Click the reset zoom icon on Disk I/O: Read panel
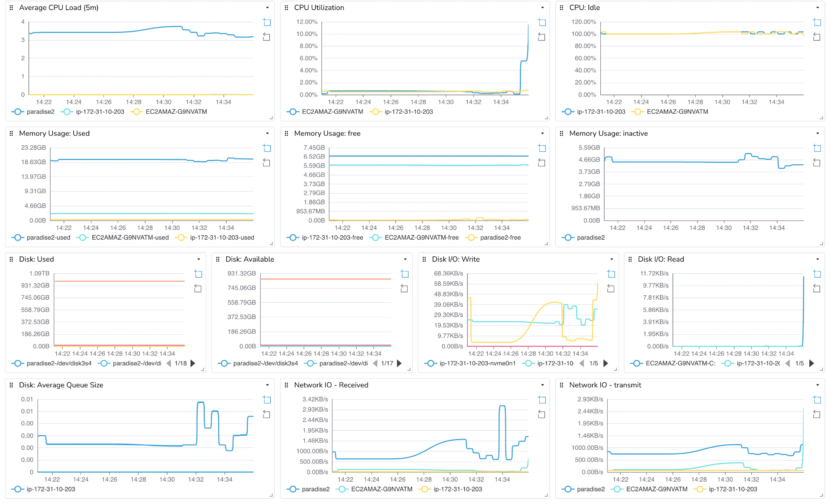831x504 pixels. click(x=817, y=288)
